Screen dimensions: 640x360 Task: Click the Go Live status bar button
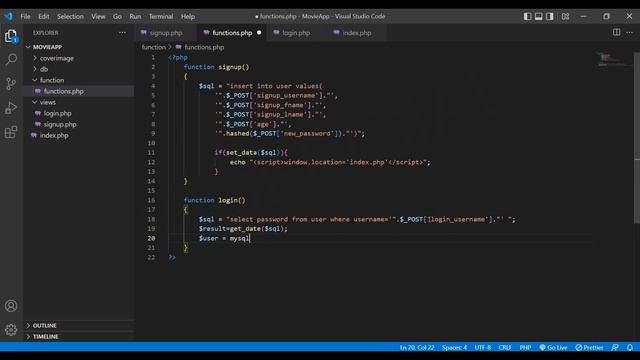click(x=553, y=347)
